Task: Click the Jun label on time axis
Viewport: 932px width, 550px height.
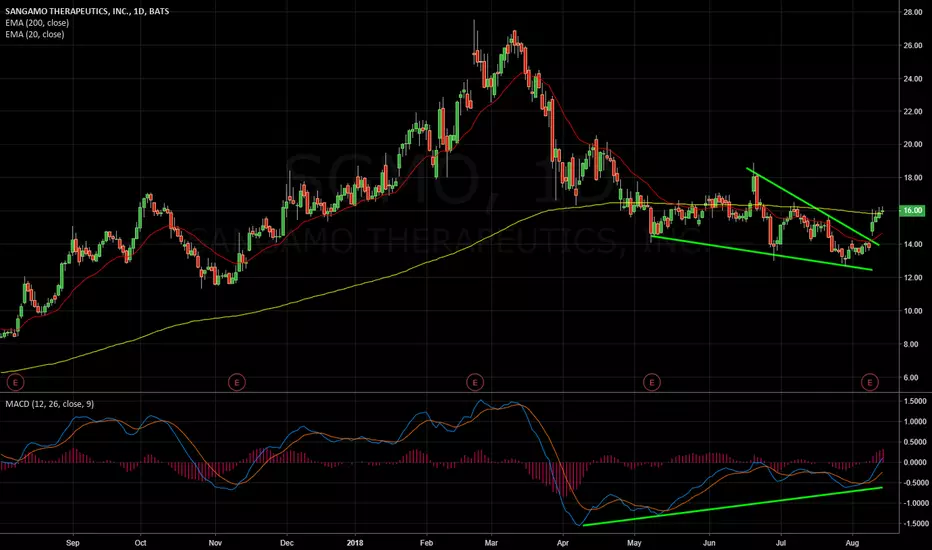Action: click(x=709, y=542)
